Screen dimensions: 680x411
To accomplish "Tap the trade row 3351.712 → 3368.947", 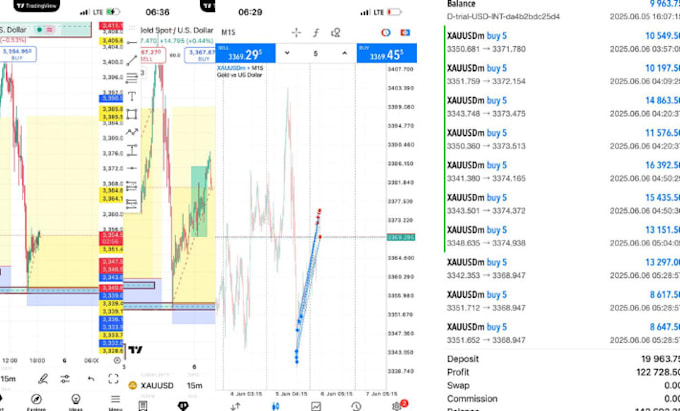I will (563, 301).
